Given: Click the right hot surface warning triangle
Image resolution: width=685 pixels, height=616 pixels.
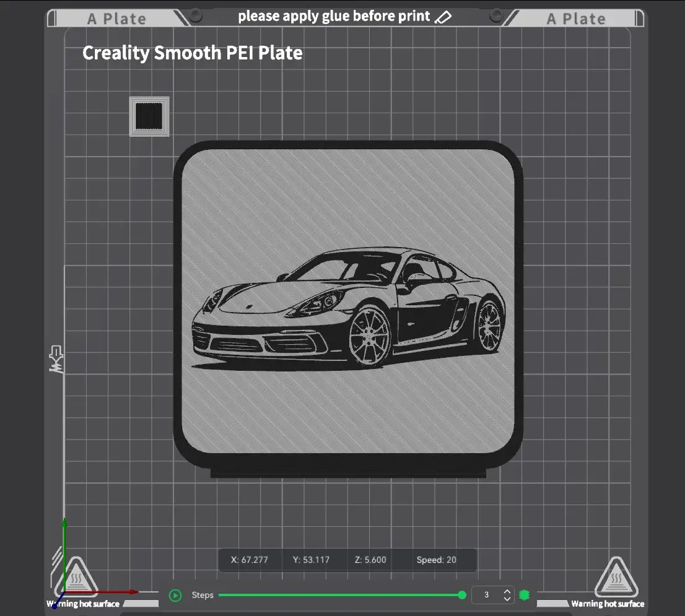Looking at the screenshot, I should click(616, 577).
